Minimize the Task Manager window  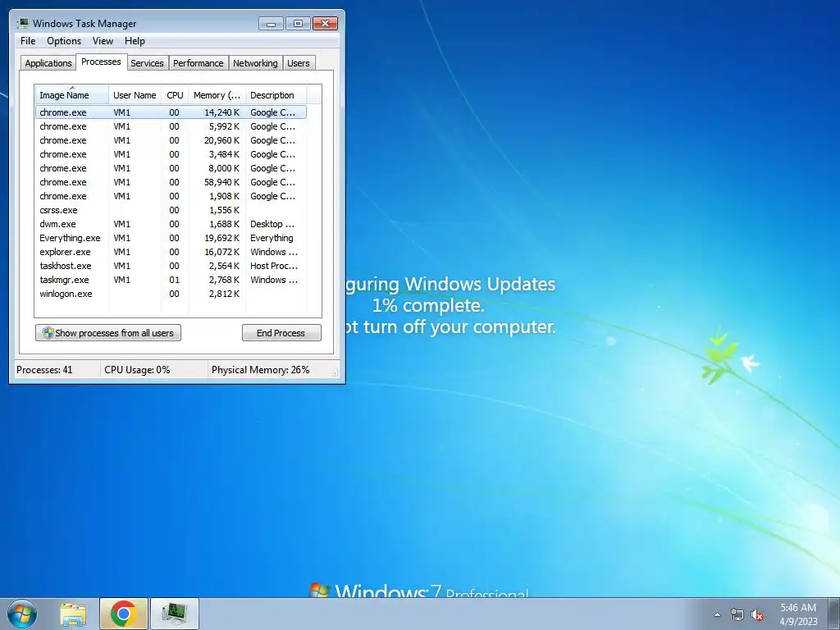pyautogui.click(x=271, y=24)
